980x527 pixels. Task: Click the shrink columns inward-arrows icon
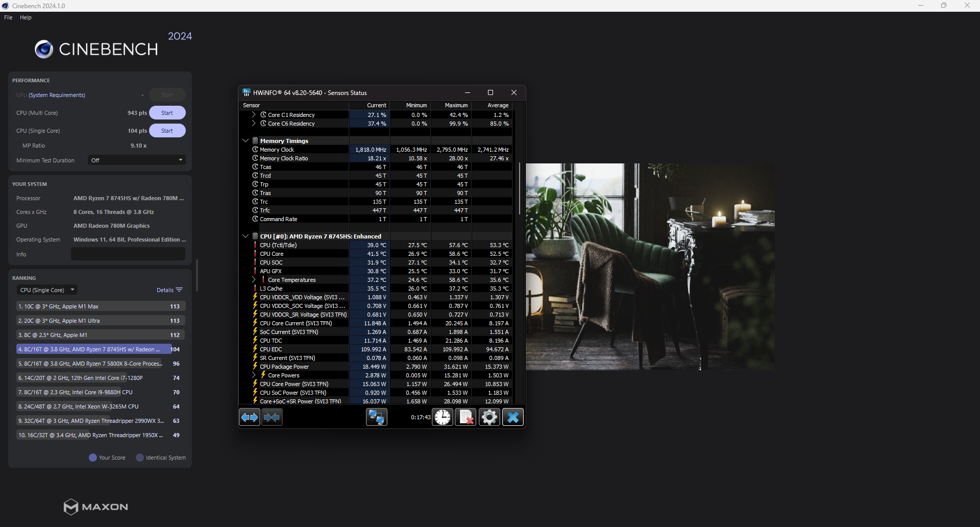pyautogui.click(x=272, y=417)
